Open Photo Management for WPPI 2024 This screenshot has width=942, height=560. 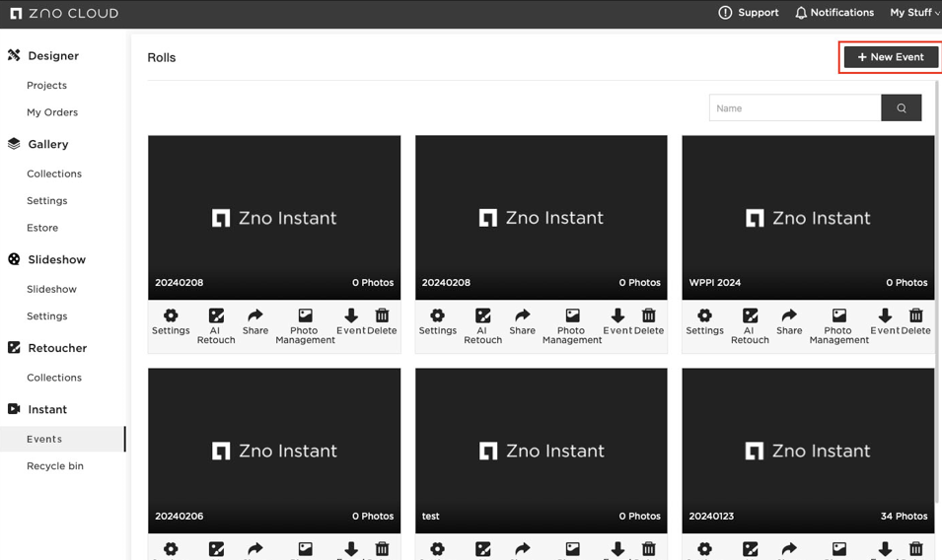tap(838, 326)
